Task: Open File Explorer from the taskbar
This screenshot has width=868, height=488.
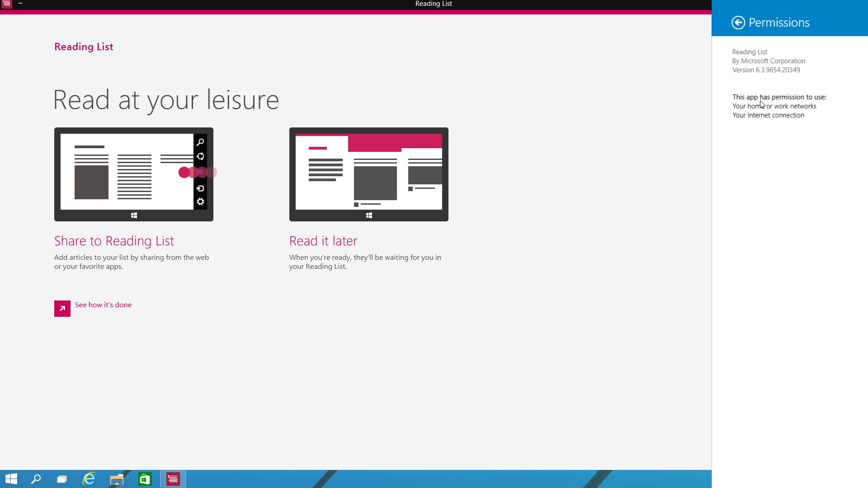Action: [117, 479]
